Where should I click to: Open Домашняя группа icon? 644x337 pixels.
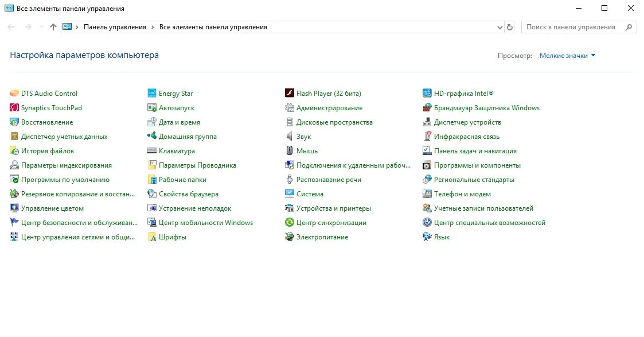coord(152,135)
